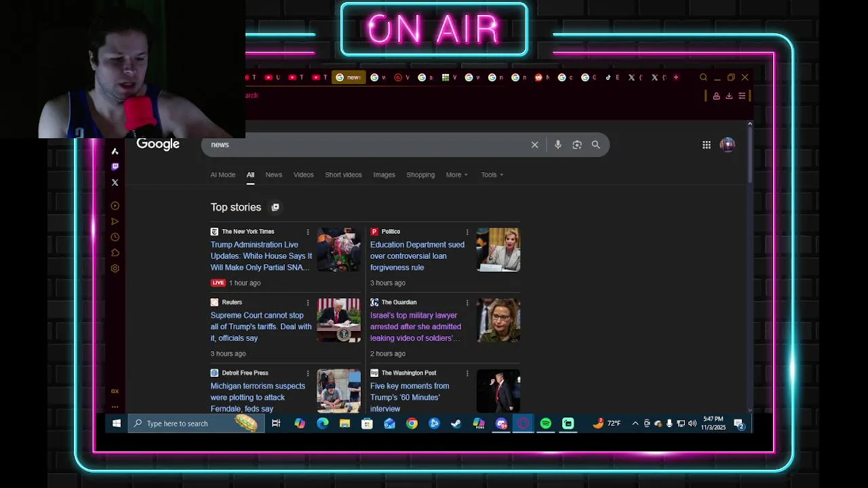Open Israel's top military lawyer headline

click(416, 327)
